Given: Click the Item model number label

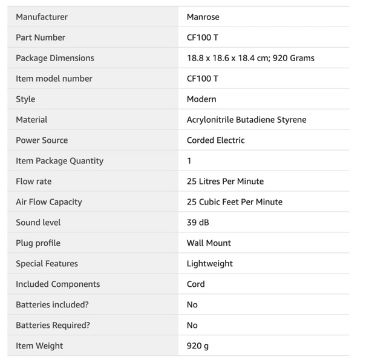Looking at the screenshot, I should (x=54, y=79).
